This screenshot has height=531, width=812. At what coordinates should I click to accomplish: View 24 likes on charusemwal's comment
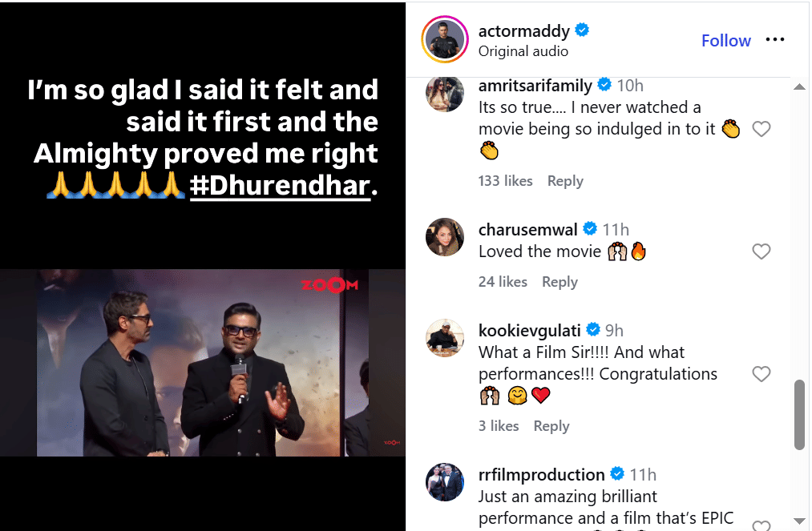click(503, 282)
